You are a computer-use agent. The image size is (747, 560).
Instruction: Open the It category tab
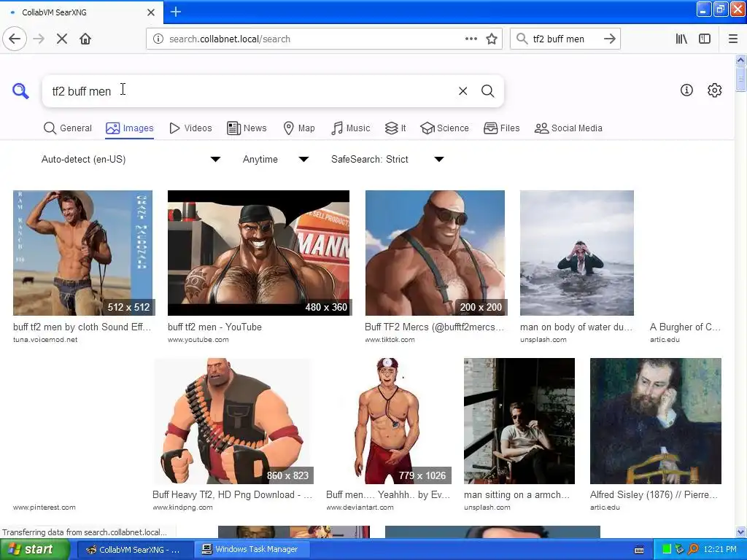pos(395,128)
